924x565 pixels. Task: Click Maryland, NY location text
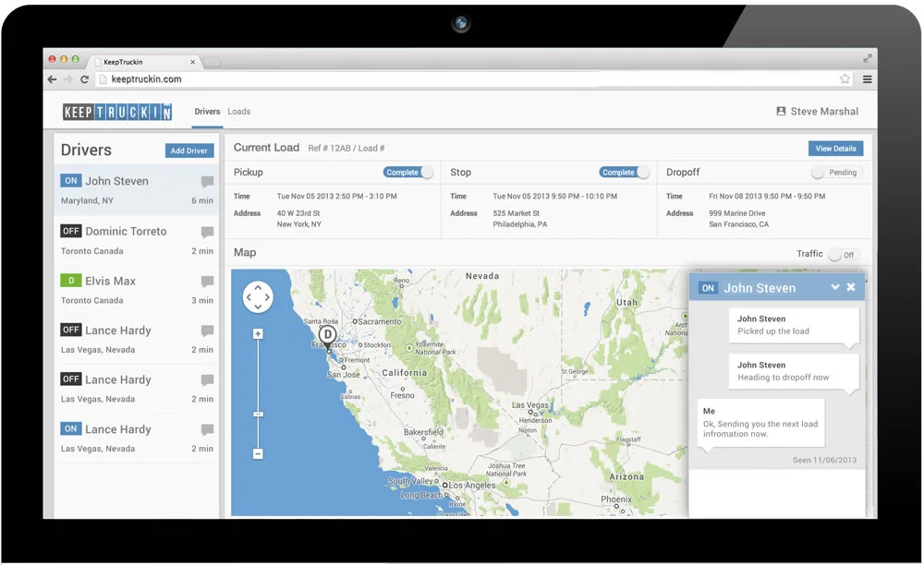(x=87, y=200)
